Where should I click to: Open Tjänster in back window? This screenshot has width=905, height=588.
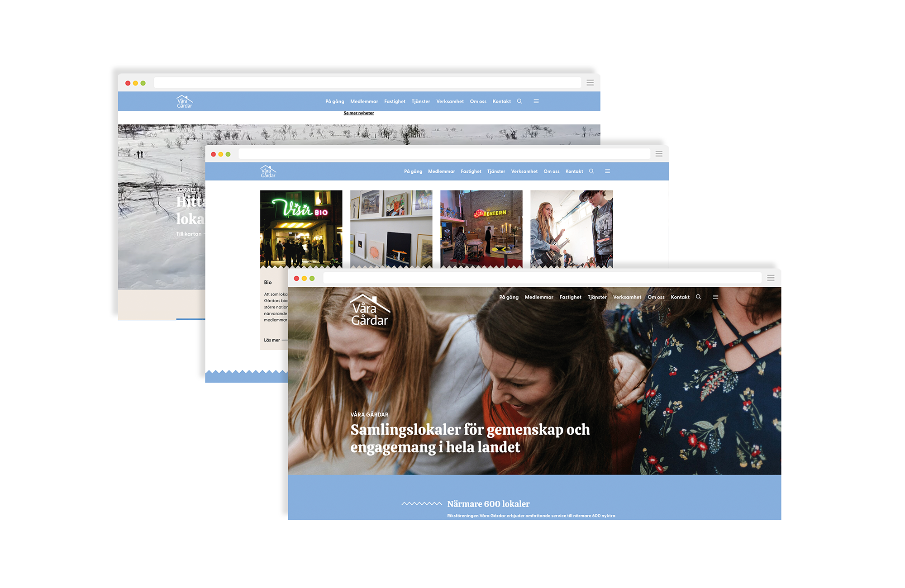point(420,101)
